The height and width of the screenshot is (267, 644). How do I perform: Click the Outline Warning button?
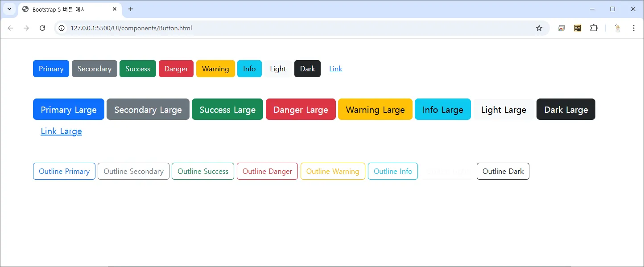tap(333, 171)
